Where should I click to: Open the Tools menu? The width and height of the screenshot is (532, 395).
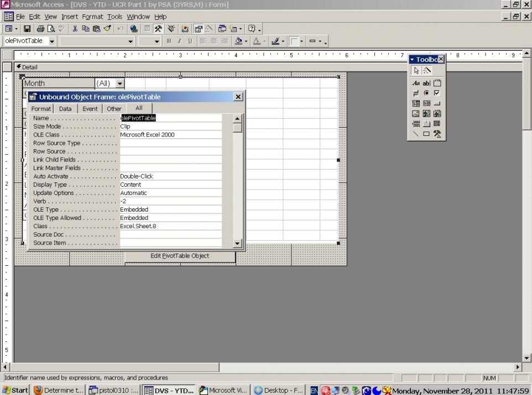114,17
